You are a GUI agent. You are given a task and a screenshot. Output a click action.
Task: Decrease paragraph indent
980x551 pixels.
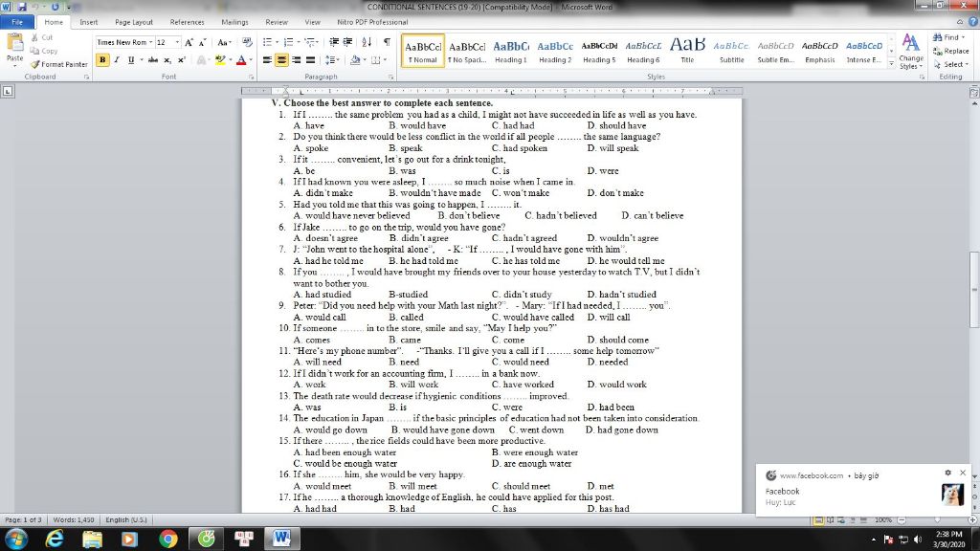[x=334, y=42]
